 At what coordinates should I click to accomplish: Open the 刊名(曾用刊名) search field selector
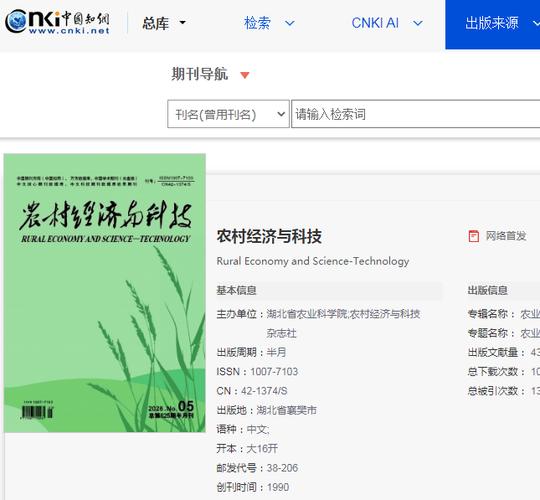tap(228, 114)
